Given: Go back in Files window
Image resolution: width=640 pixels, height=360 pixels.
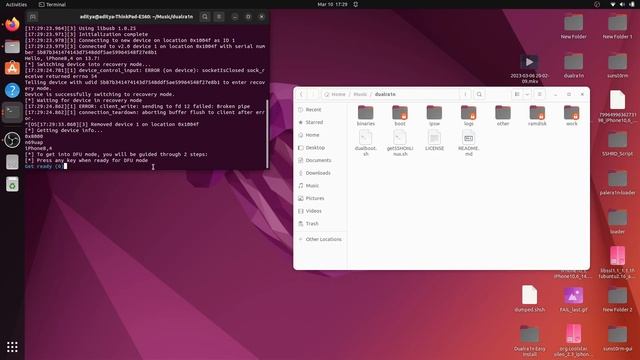Looking at the screenshot, I should coord(301,94).
